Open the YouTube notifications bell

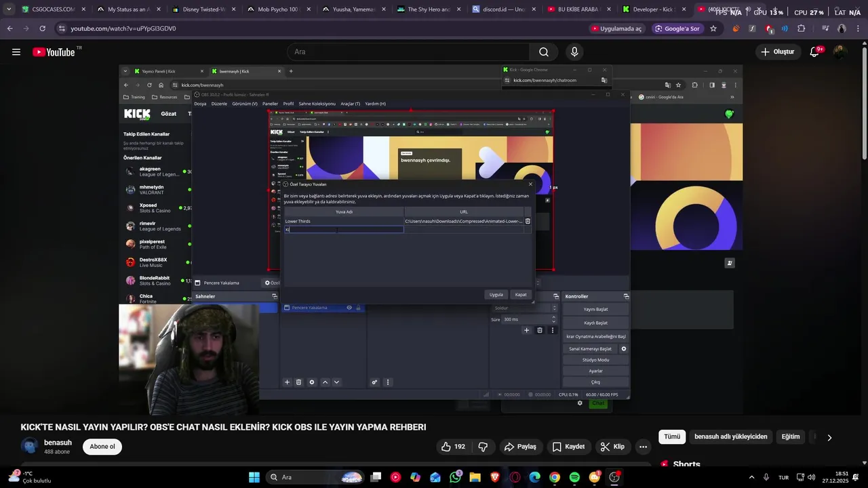click(815, 52)
